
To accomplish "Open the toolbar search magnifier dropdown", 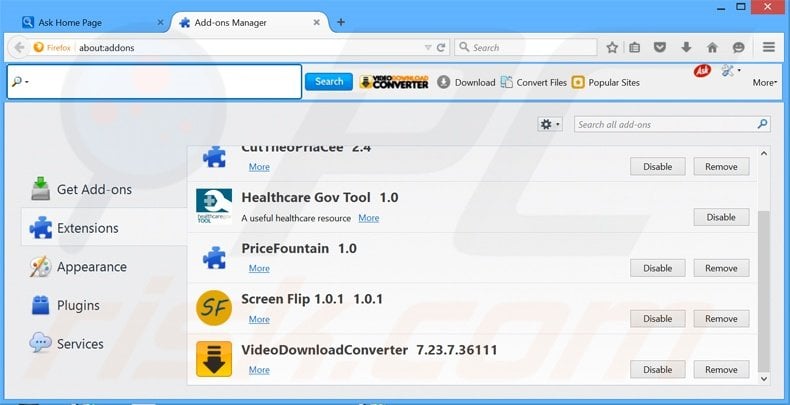I will 20,82.
